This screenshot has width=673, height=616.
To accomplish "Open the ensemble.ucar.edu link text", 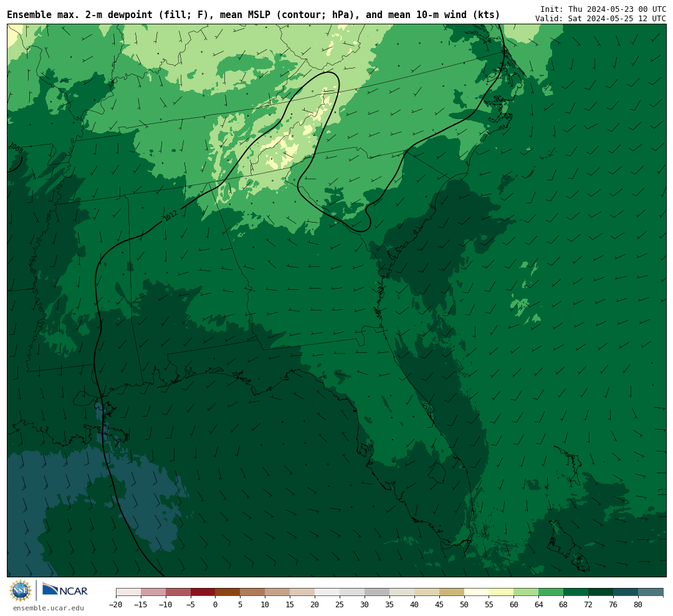I will click(x=49, y=608).
